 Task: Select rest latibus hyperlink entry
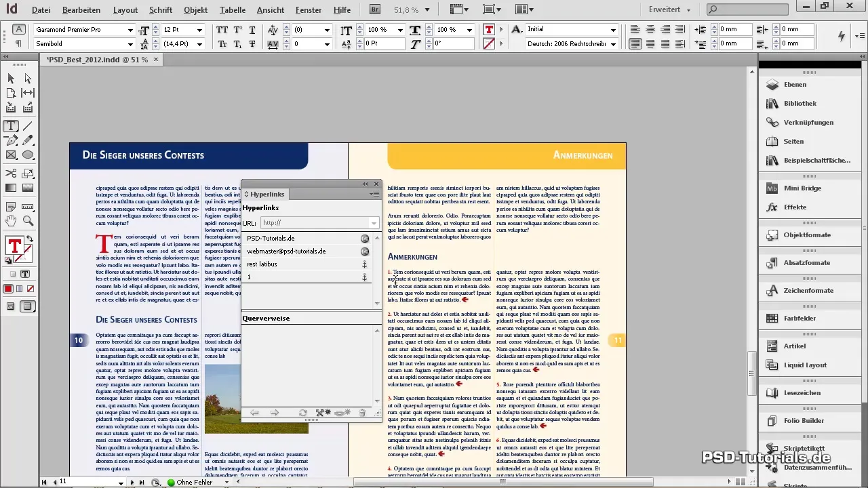click(x=307, y=264)
